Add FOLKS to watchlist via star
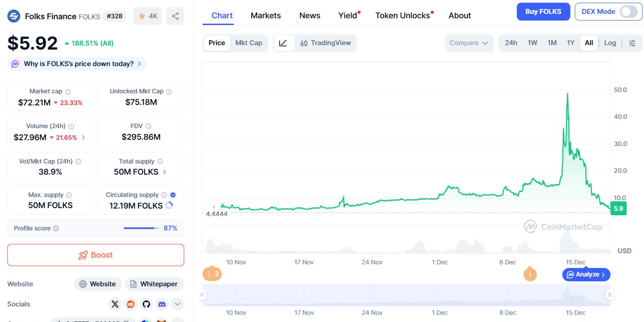 148,17
